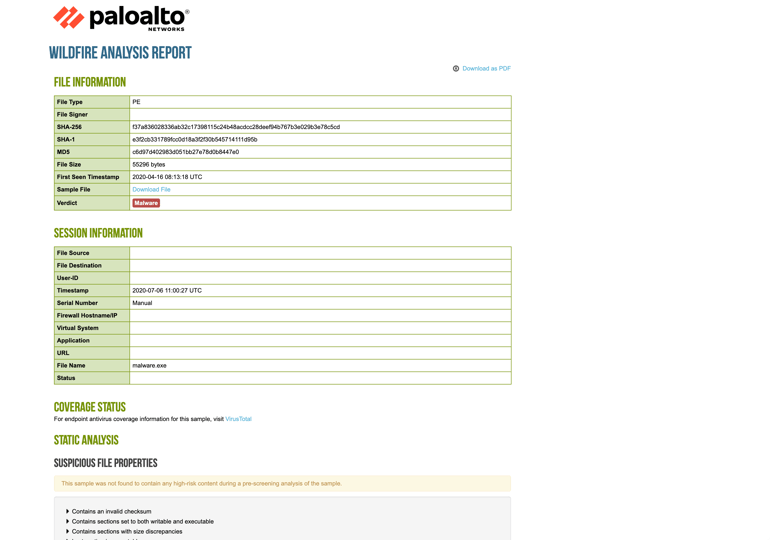Click the 'URL' row label
770x540 pixels.
pos(63,353)
